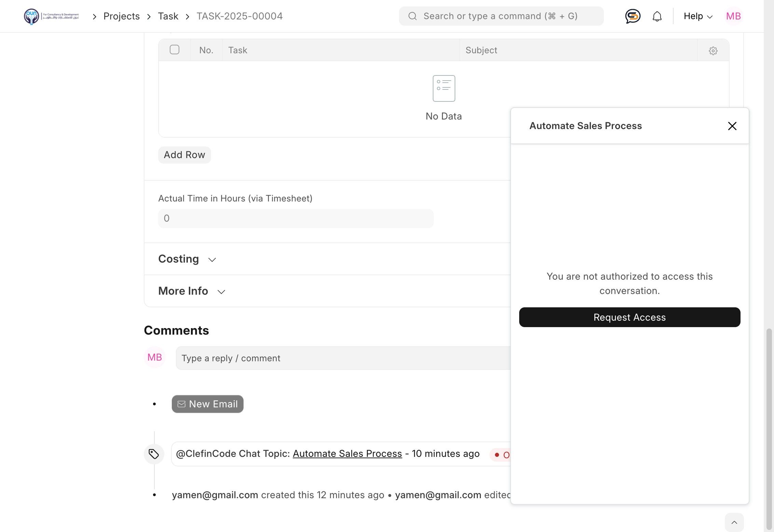This screenshot has width=774, height=532.
Task: Go to Projects breadcrumb
Action: pos(121,16)
